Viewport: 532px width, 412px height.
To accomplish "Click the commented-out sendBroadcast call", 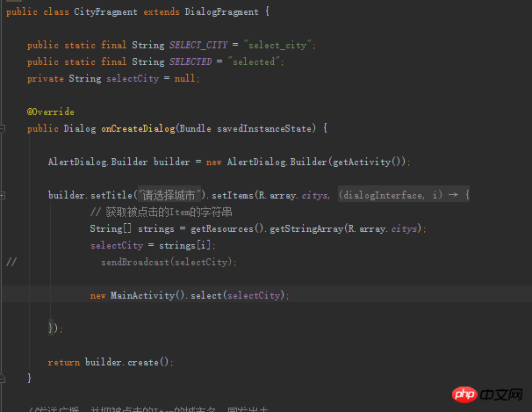I will [169, 262].
